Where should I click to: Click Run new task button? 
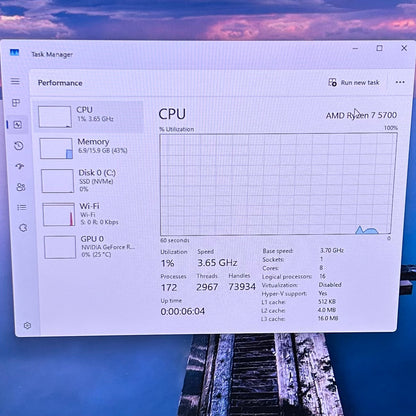pyautogui.click(x=354, y=82)
